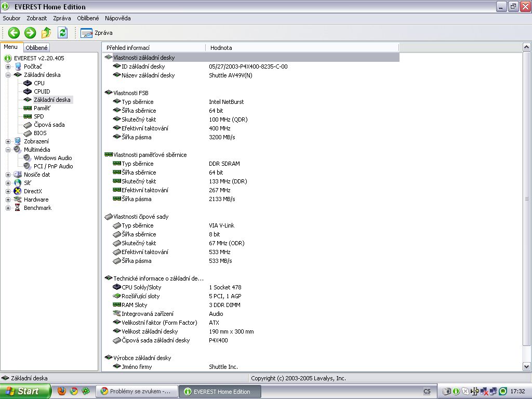Expand the Zobrazení tree node
532x399 pixels.
8,141
